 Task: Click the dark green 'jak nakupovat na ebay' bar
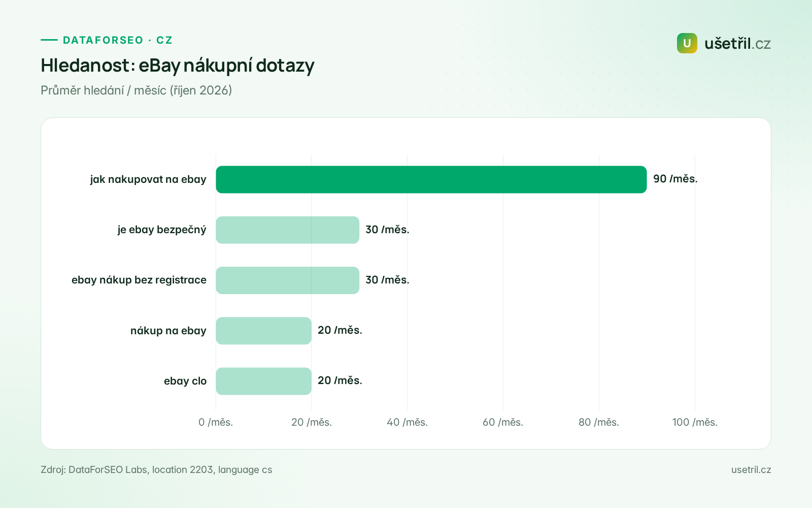click(x=431, y=179)
